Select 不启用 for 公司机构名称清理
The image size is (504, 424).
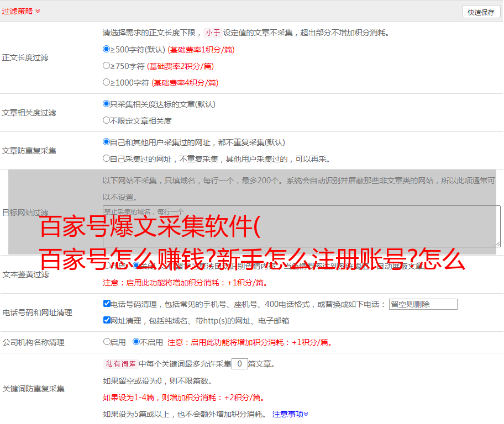[136, 342]
